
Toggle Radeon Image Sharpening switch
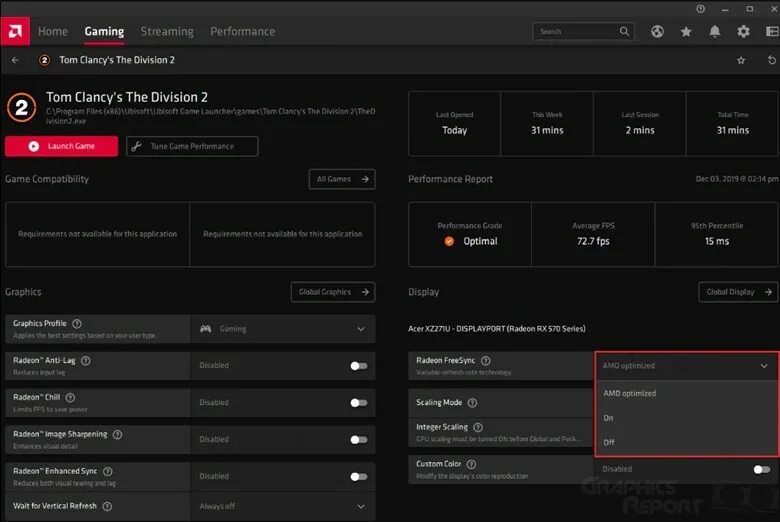[359, 439]
